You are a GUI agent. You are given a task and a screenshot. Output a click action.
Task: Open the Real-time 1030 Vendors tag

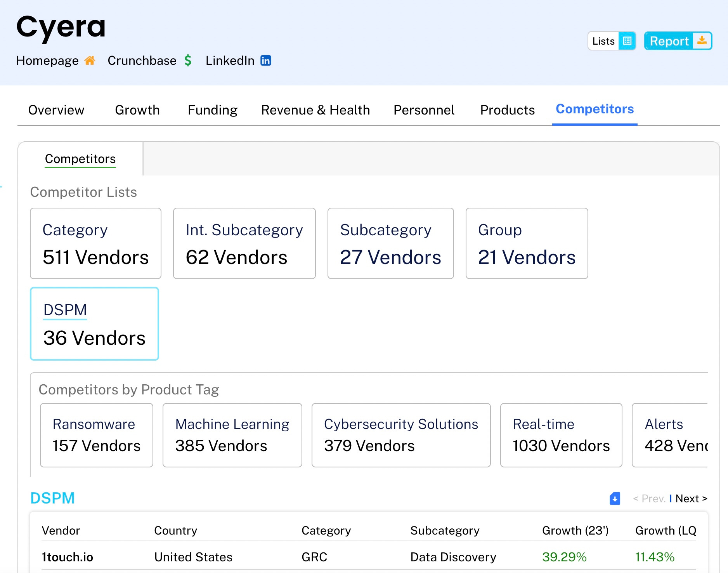tap(561, 435)
